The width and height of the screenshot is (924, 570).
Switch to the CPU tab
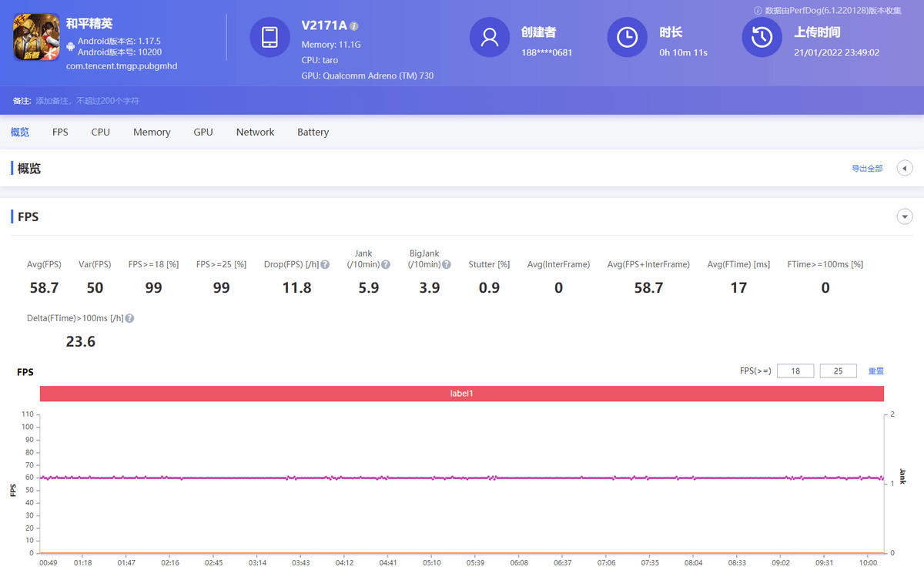click(100, 132)
